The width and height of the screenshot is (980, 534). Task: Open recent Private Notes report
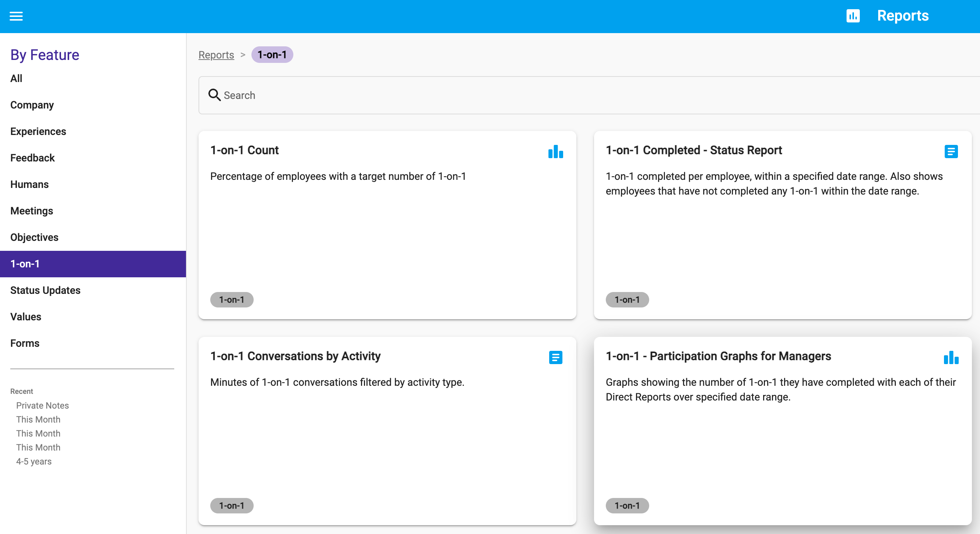(x=42, y=405)
